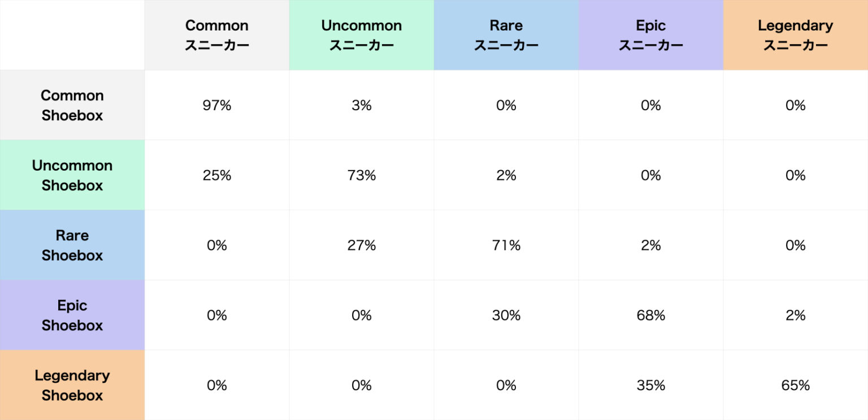Viewport: 868px width, 420px height.
Task: Select the 35% cell in Legendary Shoebox row
Action: point(651,385)
